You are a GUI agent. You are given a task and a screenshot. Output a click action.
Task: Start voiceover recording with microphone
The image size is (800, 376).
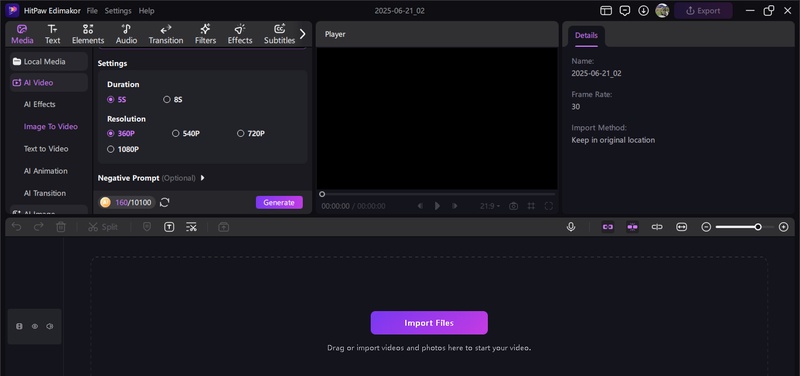click(x=571, y=227)
